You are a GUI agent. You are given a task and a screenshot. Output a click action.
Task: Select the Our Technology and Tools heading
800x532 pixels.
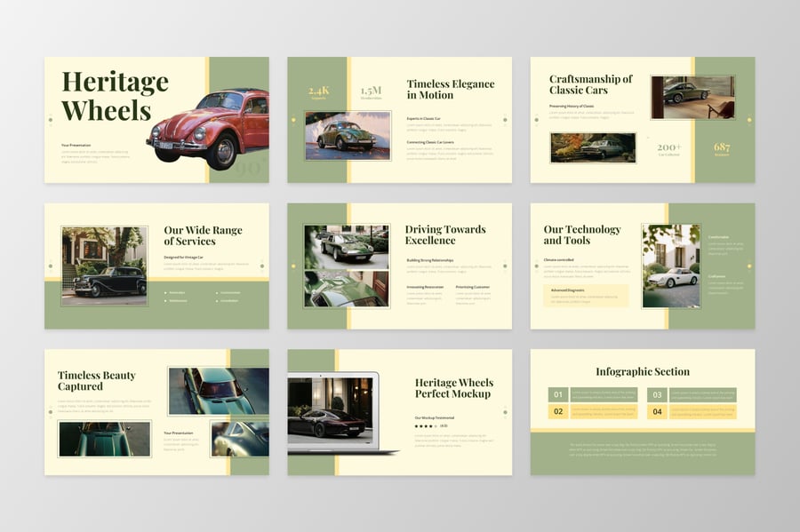[x=580, y=234]
